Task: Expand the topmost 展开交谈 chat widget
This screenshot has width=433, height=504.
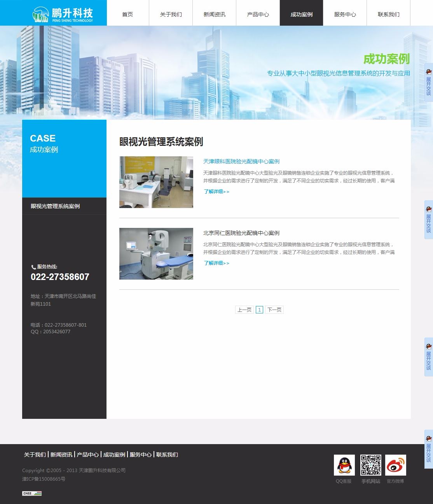Action: coord(428,82)
